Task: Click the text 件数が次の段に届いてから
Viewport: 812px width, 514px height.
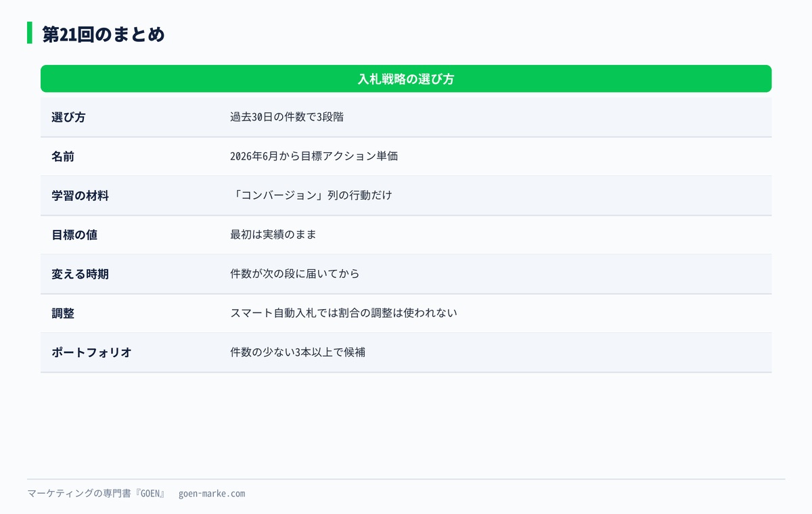Action: (295, 274)
